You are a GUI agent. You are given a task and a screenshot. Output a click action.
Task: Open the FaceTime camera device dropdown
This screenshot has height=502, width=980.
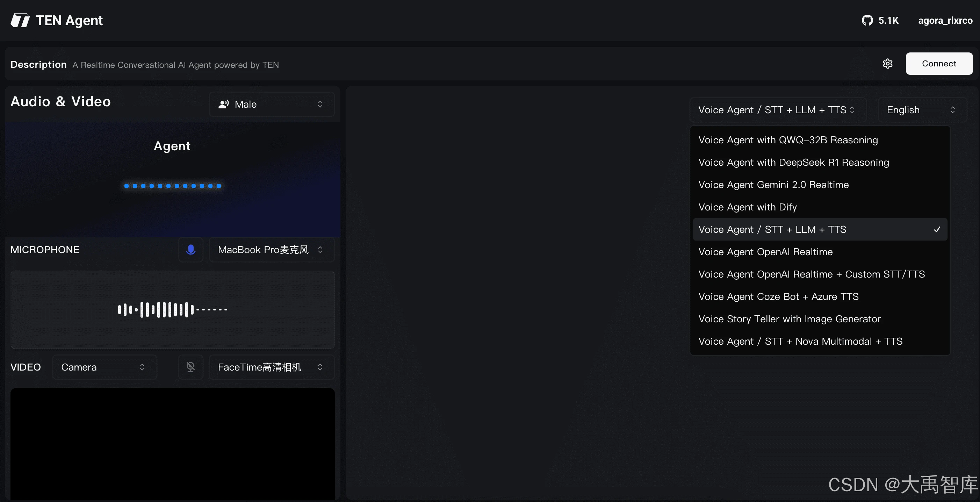pos(271,367)
